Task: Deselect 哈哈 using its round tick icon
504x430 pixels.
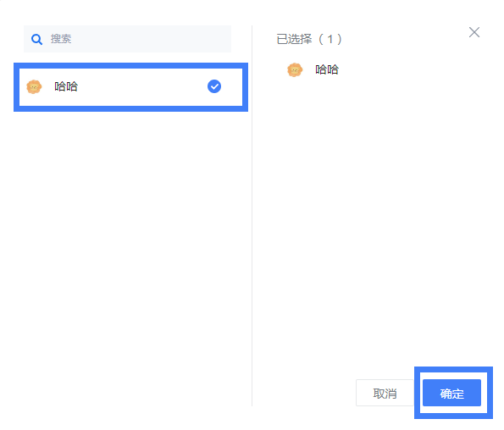Action: point(214,86)
